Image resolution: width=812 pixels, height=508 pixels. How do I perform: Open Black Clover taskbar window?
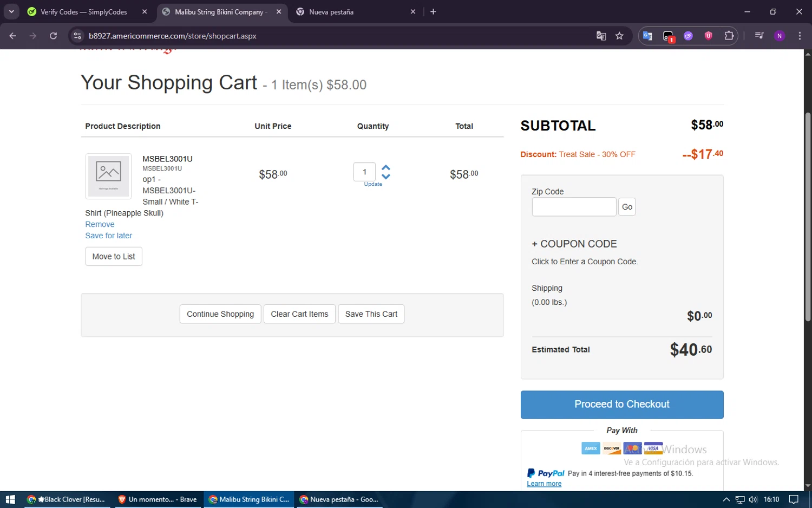68,499
